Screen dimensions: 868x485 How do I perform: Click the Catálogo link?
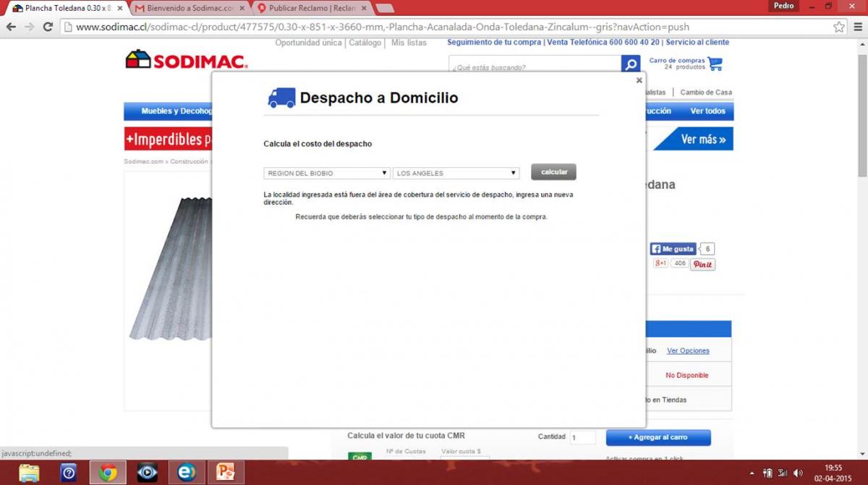click(x=365, y=43)
